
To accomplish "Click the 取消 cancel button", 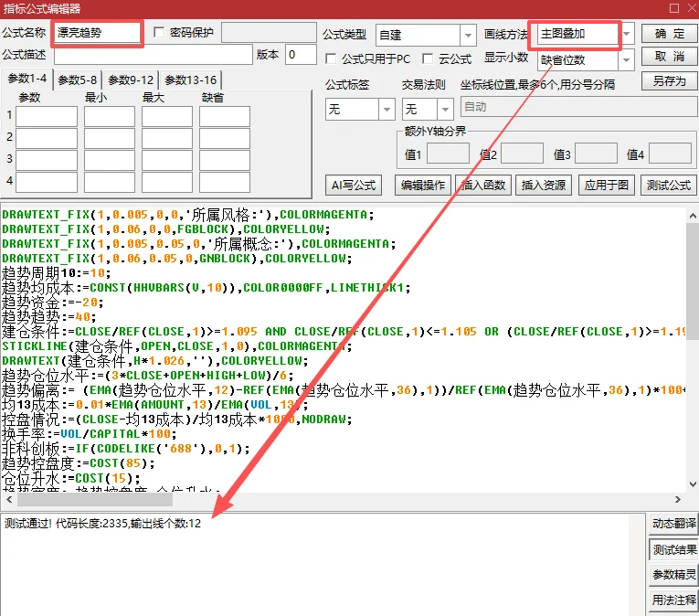I will click(x=670, y=57).
